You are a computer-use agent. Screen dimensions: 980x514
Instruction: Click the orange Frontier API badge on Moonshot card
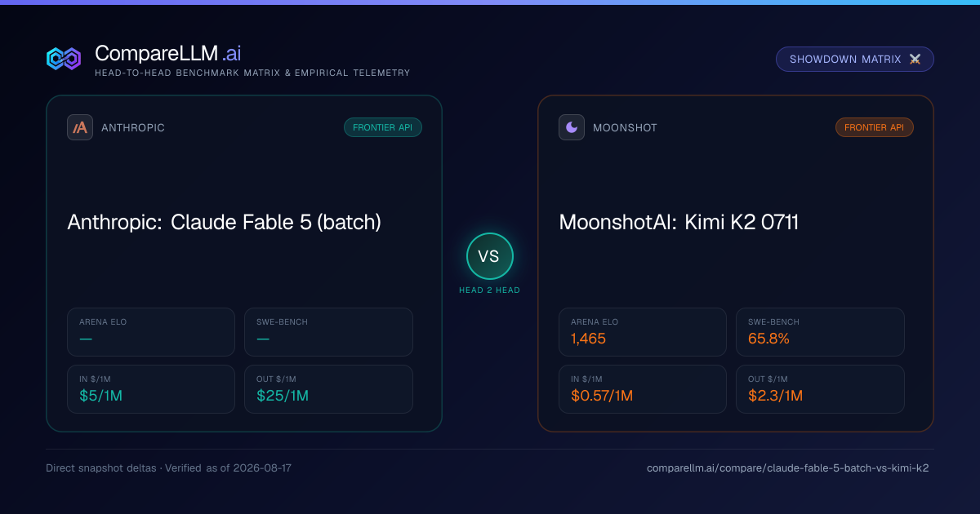click(x=875, y=127)
